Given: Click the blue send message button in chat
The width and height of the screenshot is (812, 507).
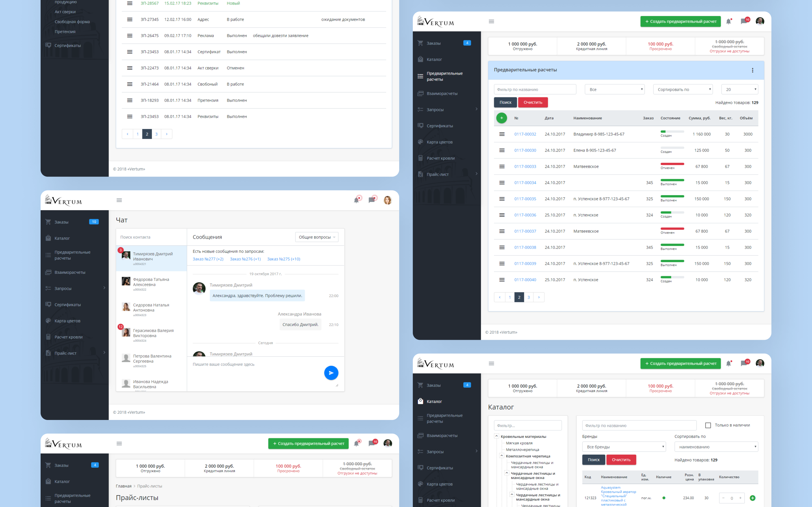Looking at the screenshot, I should pyautogui.click(x=331, y=373).
